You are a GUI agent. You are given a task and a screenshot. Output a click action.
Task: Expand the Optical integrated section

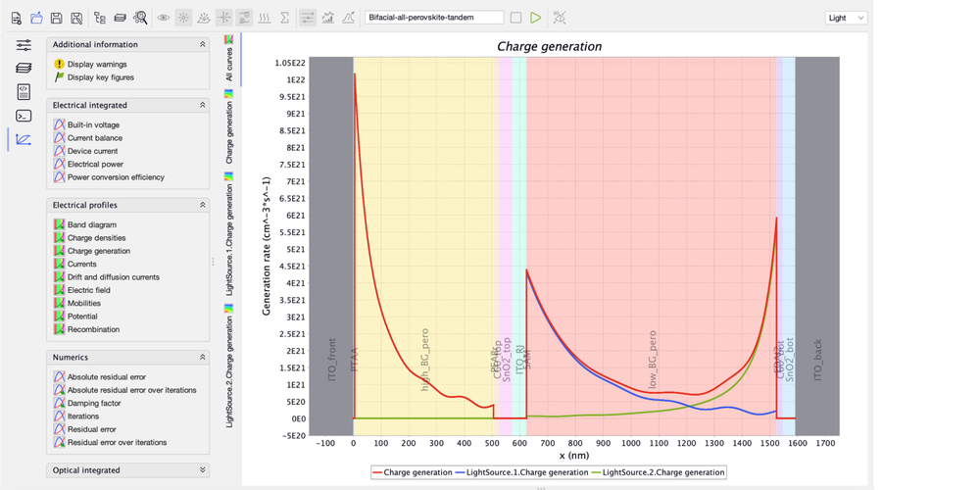203,470
